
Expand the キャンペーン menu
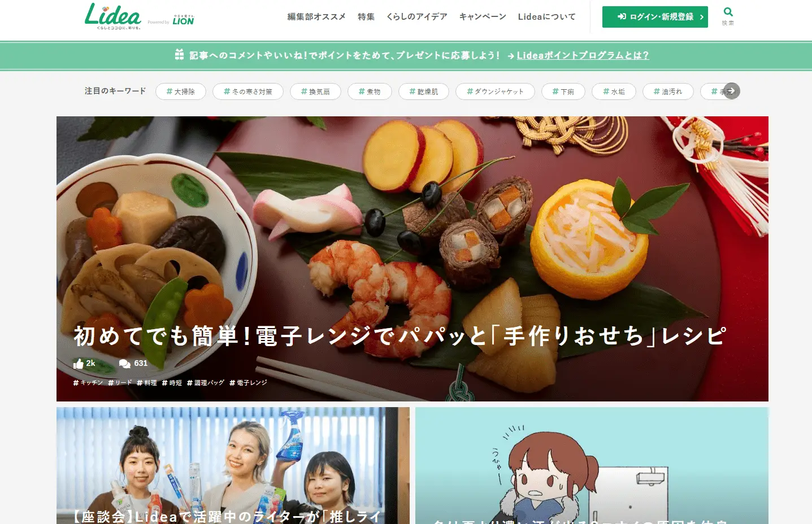pos(483,17)
